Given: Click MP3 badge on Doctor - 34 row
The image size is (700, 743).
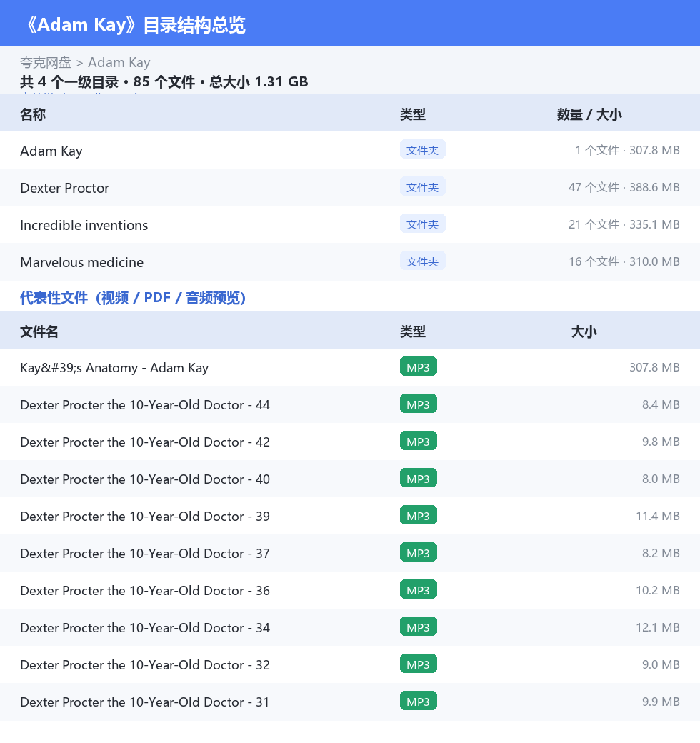Looking at the screenshot, I should pyautogui.click(x=418, y=627).
